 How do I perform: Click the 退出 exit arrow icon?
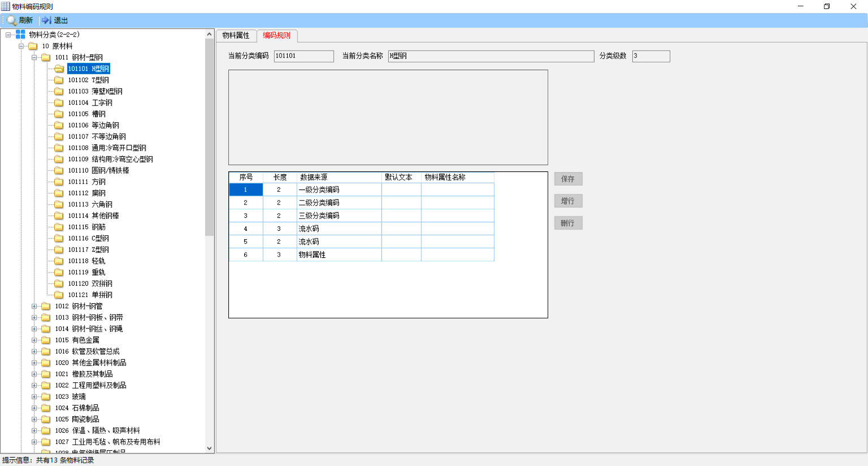pos(46,20)
